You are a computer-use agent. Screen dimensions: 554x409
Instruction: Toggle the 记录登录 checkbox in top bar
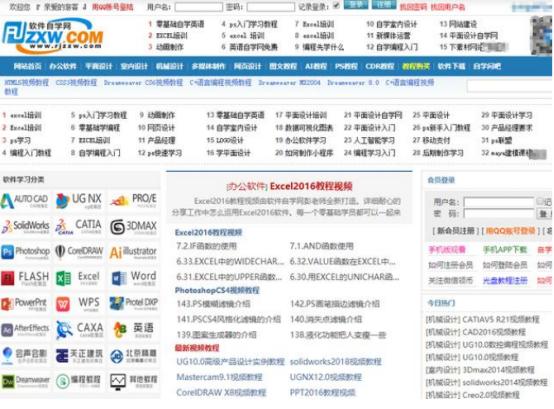(336, 5)
